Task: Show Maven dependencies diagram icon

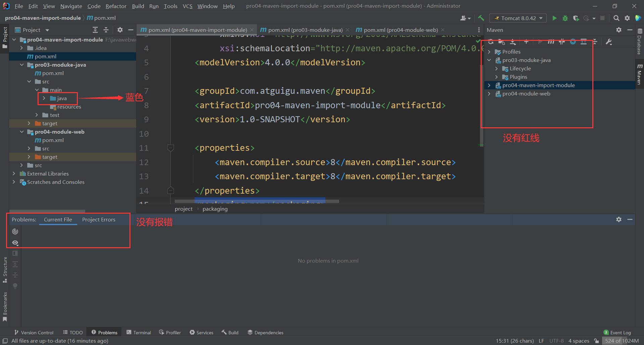Action: 584,42
